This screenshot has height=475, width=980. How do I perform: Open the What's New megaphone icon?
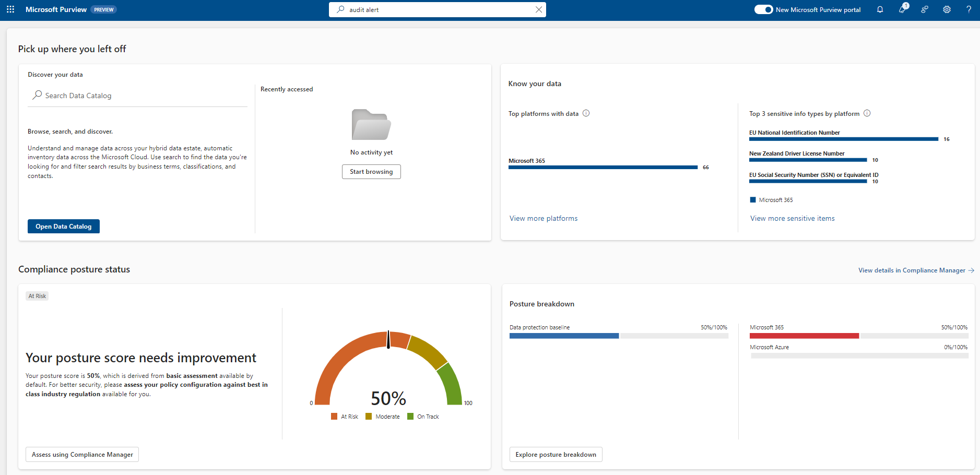(902, 9)
